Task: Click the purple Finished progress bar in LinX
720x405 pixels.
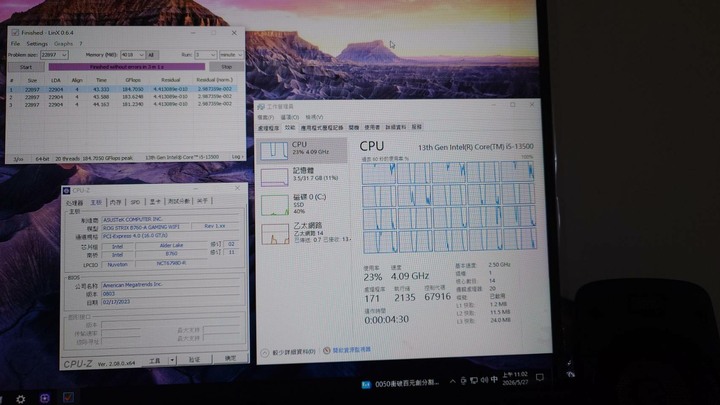Action: pos(127,67)
